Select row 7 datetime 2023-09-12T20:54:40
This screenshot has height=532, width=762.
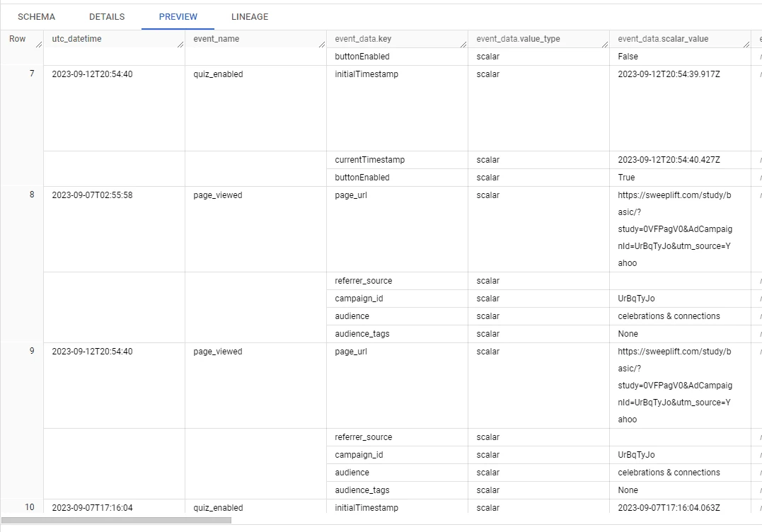tap(93, 74)
